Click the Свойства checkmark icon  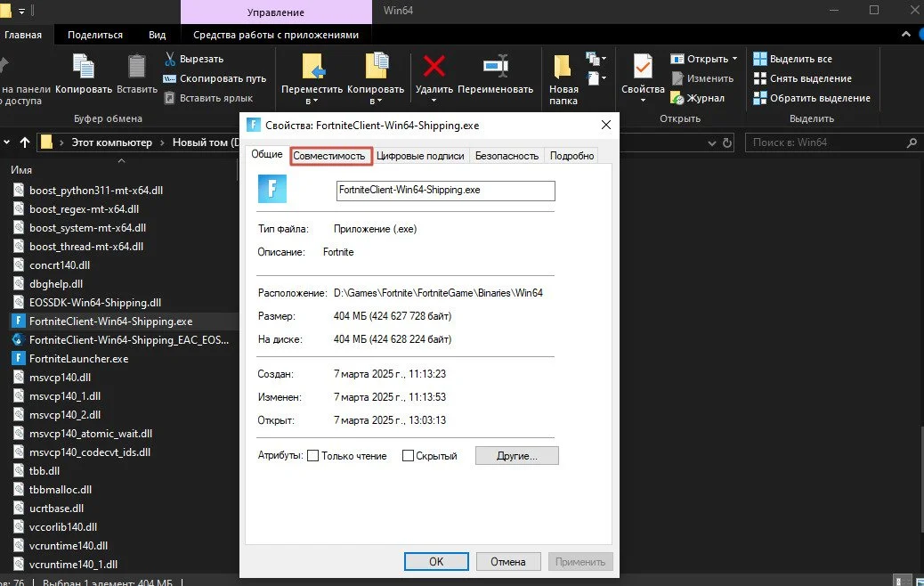pos(643,66)
